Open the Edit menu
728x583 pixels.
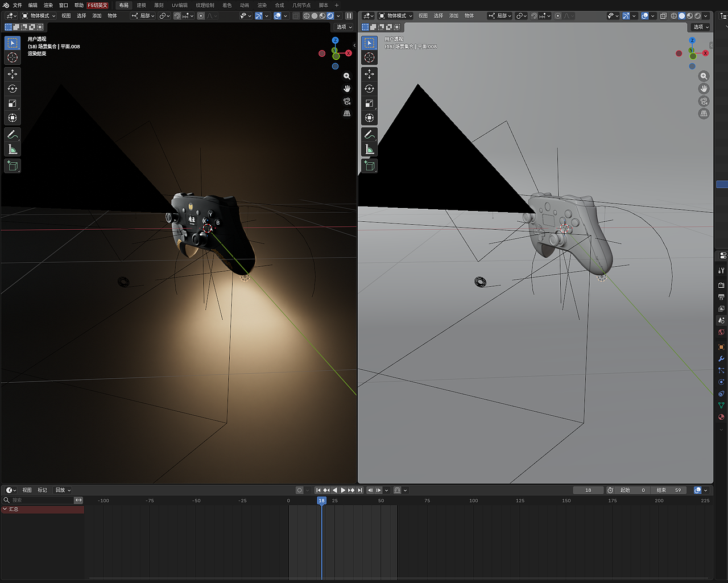click(33, 5)
